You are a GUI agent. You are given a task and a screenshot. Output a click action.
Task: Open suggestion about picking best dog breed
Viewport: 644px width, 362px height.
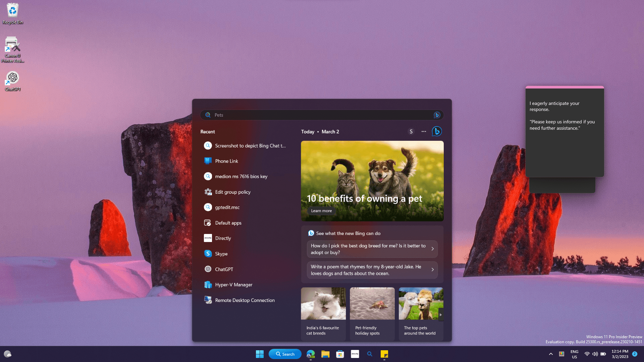click(x=372, y=249)
